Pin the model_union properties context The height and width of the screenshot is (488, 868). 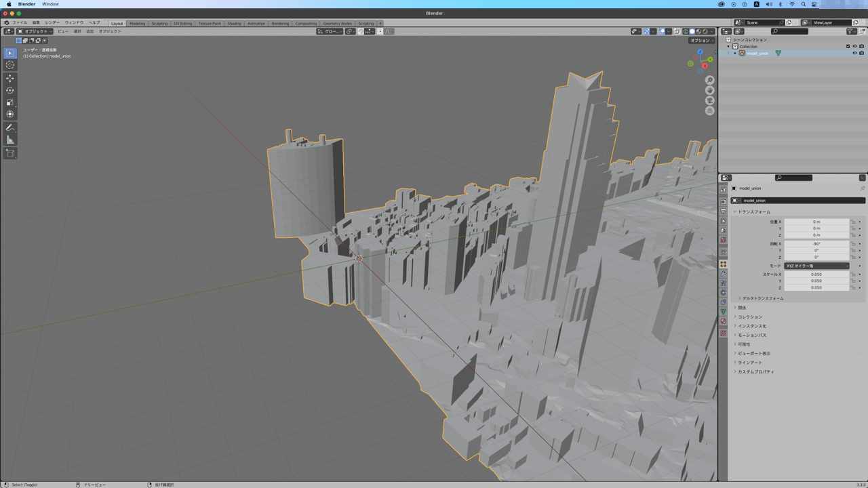pos(863,188)
